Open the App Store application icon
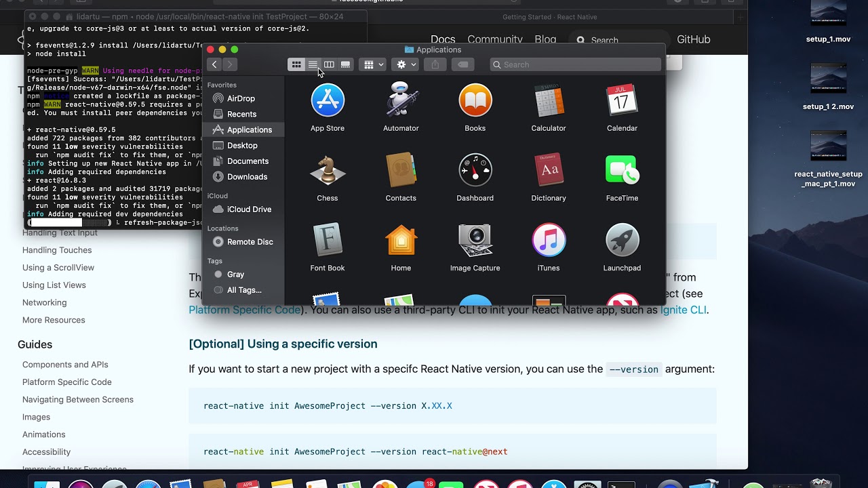 click(328, 100)
